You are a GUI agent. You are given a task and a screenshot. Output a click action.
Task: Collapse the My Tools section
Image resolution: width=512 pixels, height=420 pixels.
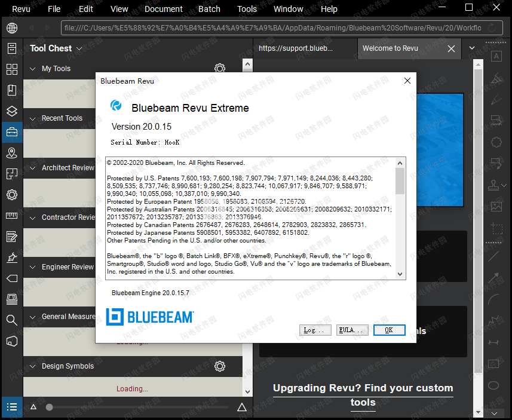(32, 69)
